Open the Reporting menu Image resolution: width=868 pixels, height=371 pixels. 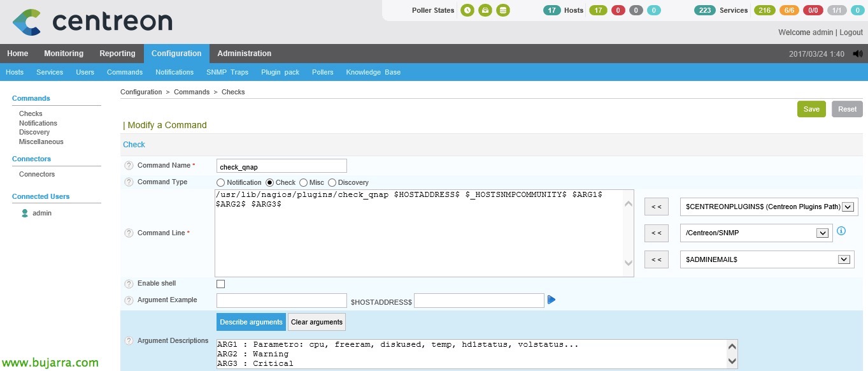(x=117, y=54)
